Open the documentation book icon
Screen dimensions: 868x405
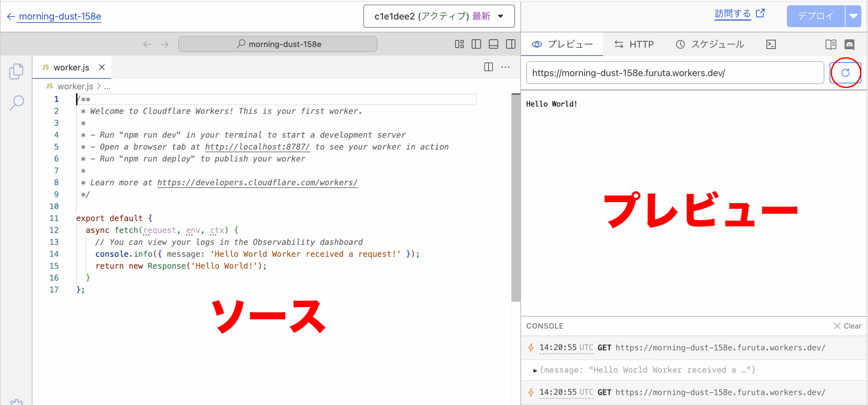click(831, 44)
